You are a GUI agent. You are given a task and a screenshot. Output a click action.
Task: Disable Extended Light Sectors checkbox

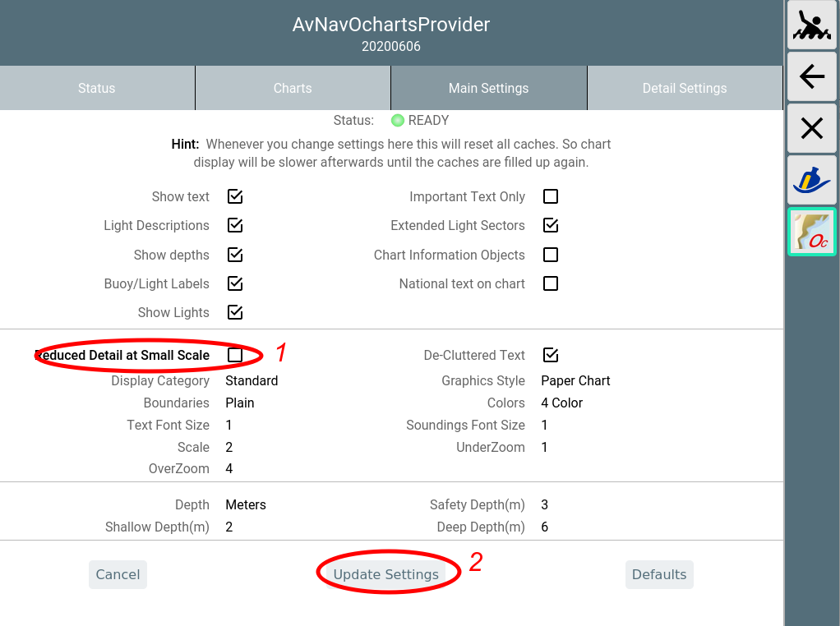(551, 225)
